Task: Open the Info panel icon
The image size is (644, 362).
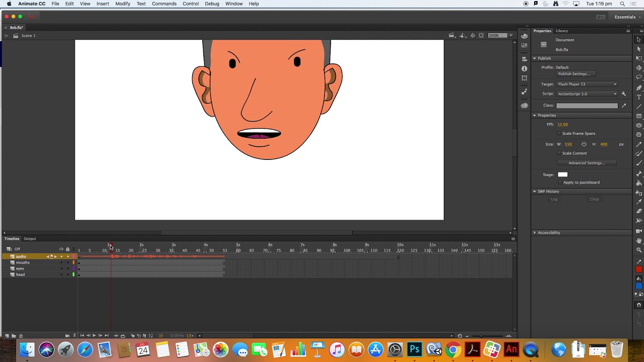Action: 524,68
